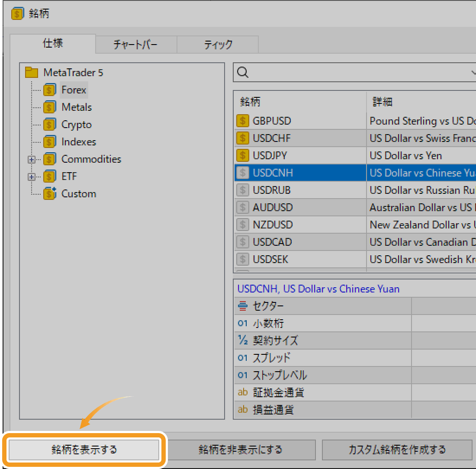Click the セクター row icon
The height and width of the screenshot is (469, 476).
[243, 306]
